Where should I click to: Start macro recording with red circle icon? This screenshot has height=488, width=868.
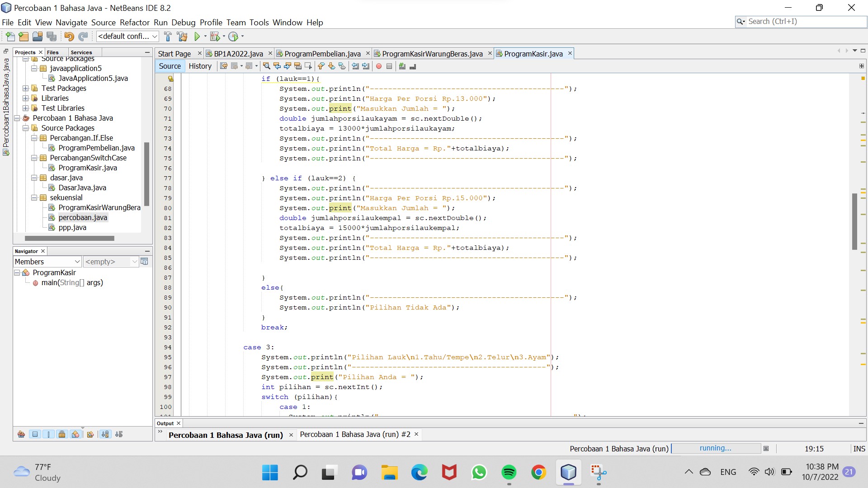tap(379, 66)
